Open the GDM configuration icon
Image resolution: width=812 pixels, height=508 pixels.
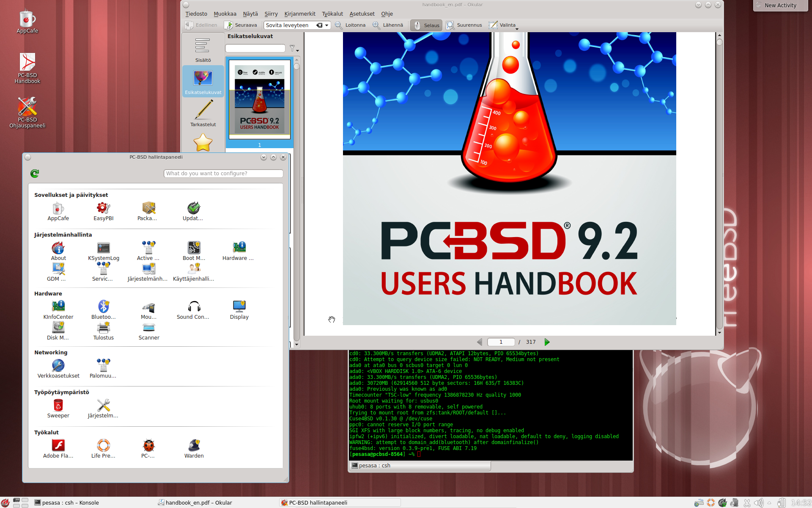(58, 272)
